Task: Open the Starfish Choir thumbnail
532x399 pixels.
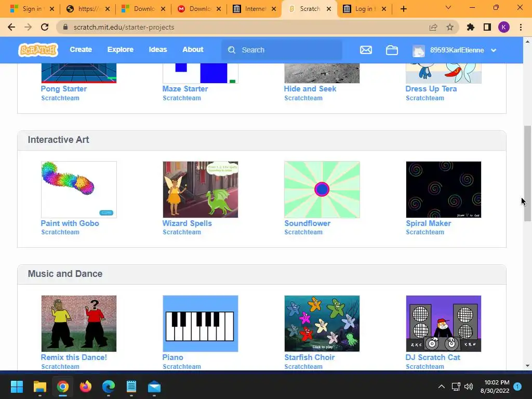Action: (322, 323)
